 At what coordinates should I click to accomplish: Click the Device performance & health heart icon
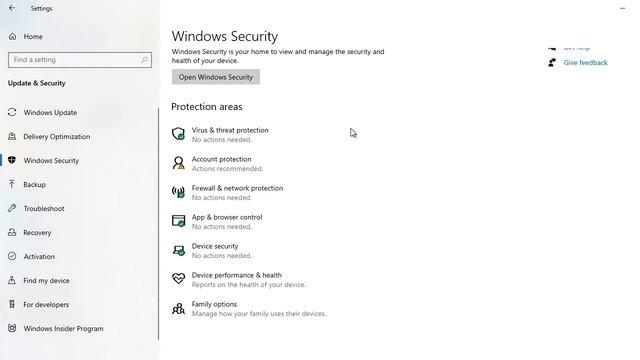click(178, 279)
